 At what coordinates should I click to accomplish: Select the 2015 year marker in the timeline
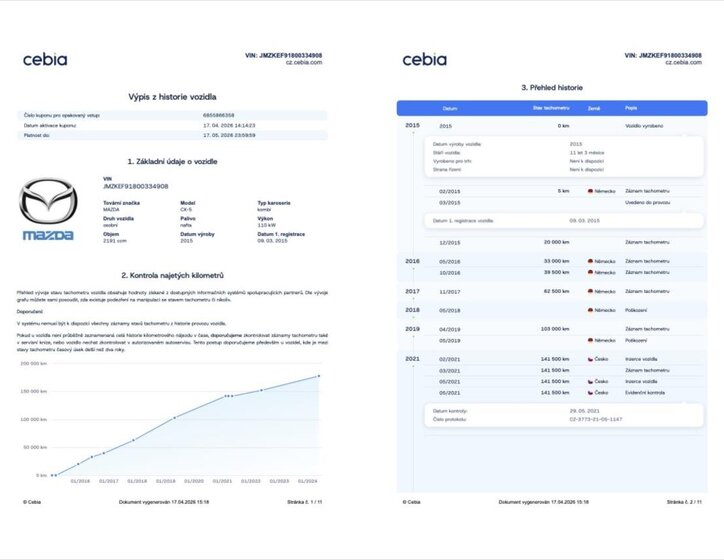tap(412, 126)
